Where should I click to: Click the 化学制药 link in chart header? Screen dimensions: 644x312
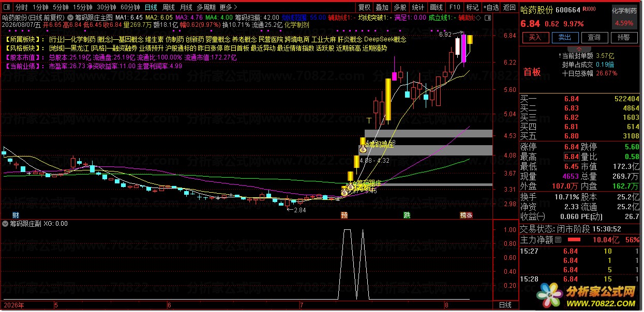(x=297, y=24)
